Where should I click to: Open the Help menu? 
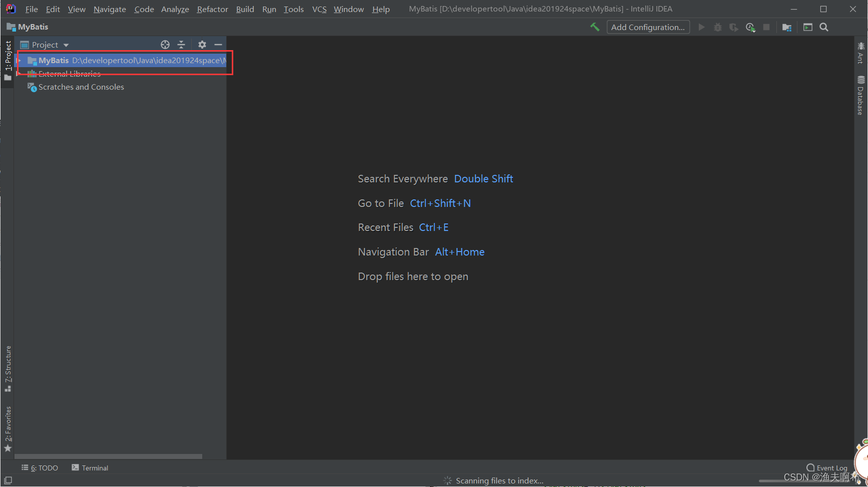381,9
